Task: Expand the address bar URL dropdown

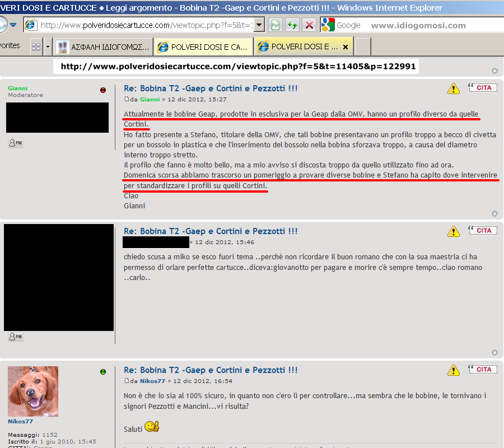Action: pos(259,25)
